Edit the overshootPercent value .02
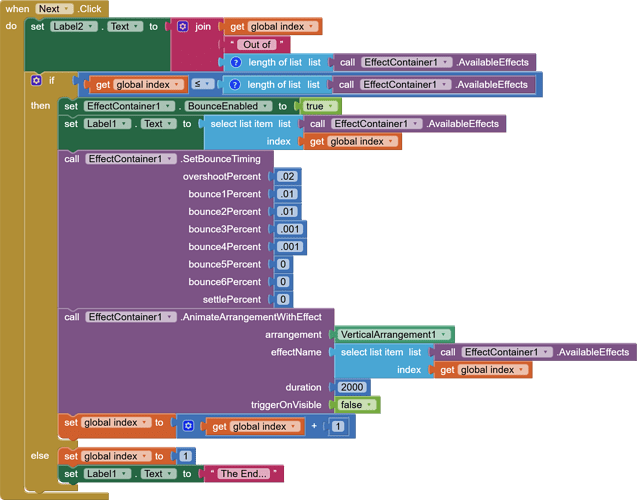The image size is (637, 500). (288, 176)
